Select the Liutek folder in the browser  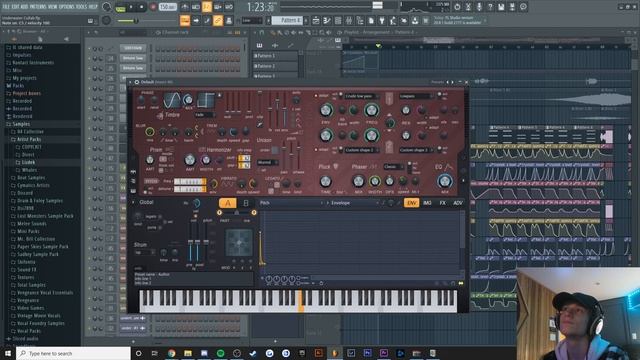coord(28,162)
